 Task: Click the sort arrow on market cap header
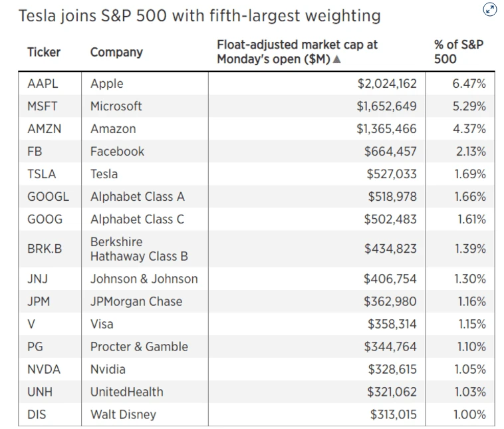(x=337, y=60)
